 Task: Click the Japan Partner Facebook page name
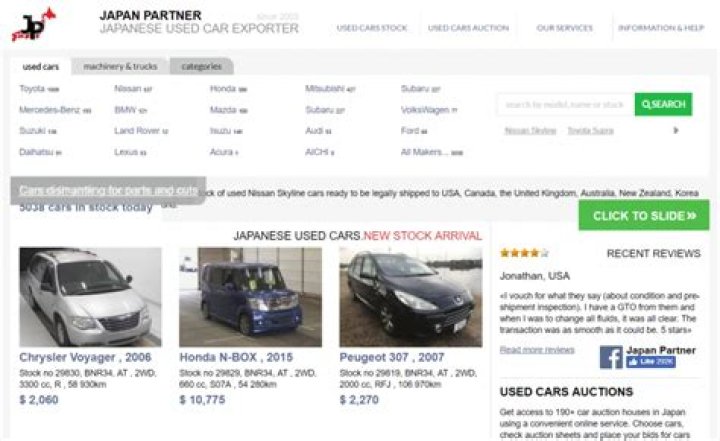[661, 350]
